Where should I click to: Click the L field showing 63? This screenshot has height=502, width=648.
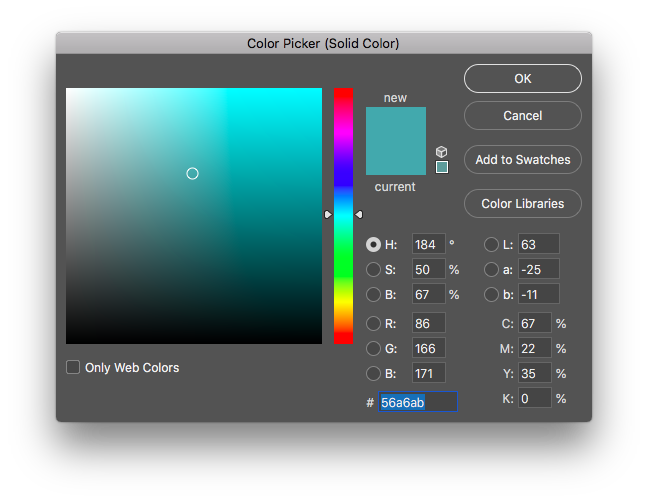click(x=539, y=244)
